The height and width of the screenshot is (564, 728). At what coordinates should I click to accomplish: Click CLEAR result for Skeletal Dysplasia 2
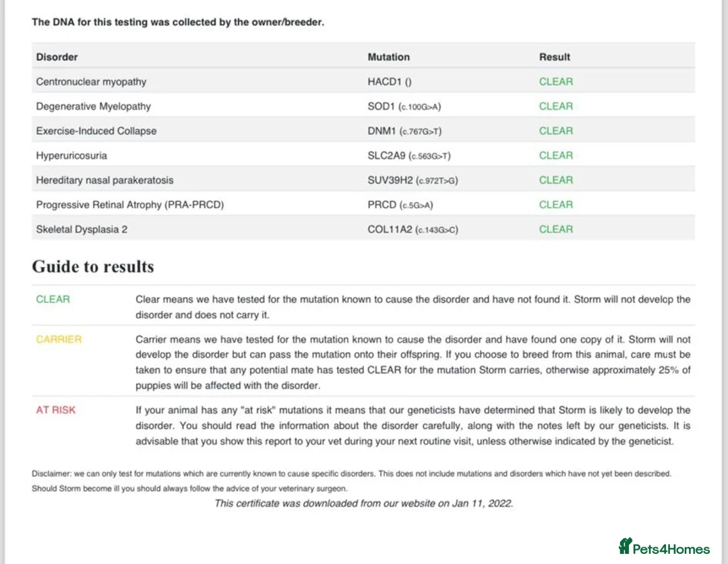[555, 229]
